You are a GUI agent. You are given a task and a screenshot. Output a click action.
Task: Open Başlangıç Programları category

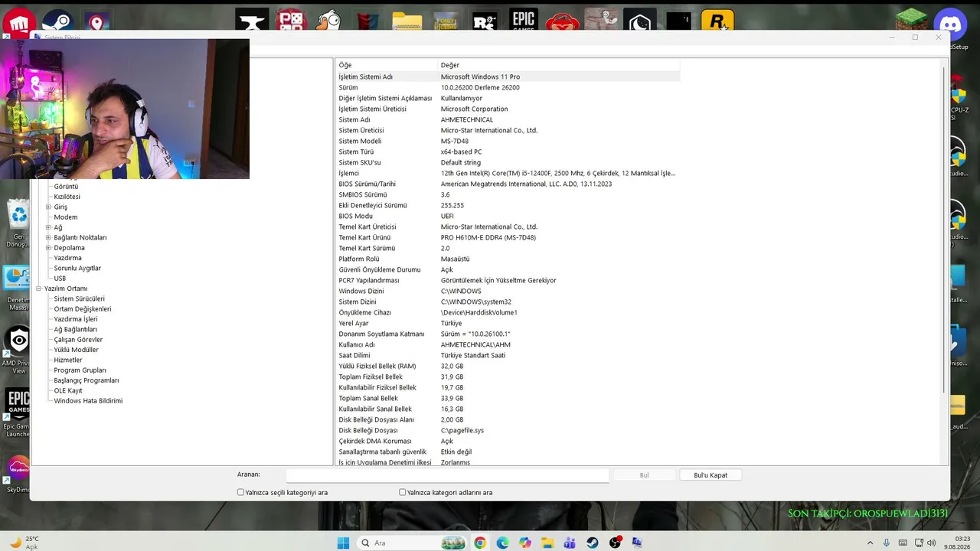click(x=86, y=380)
